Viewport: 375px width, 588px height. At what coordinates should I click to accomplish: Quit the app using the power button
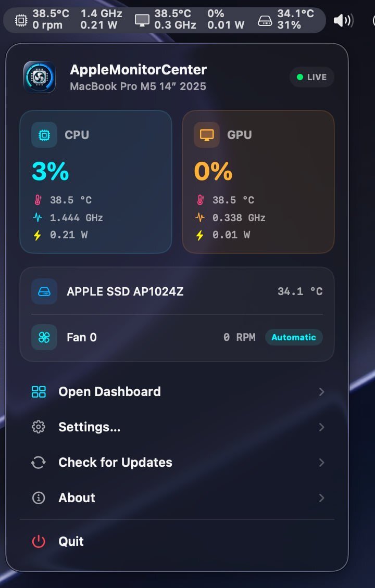tap(39, 542)
